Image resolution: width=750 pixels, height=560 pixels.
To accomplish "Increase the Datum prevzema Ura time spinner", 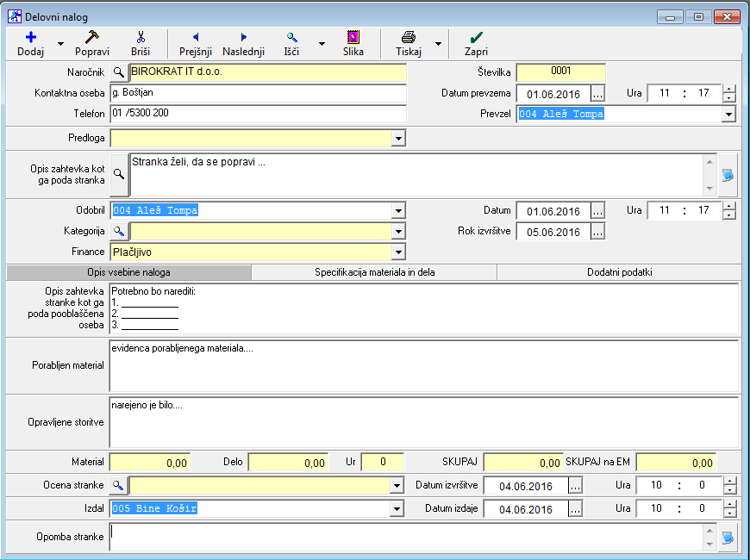I will [729, 89].
